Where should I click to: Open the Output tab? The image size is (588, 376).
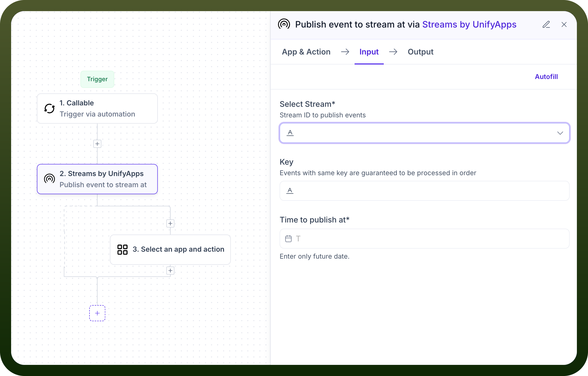point(421,52)
